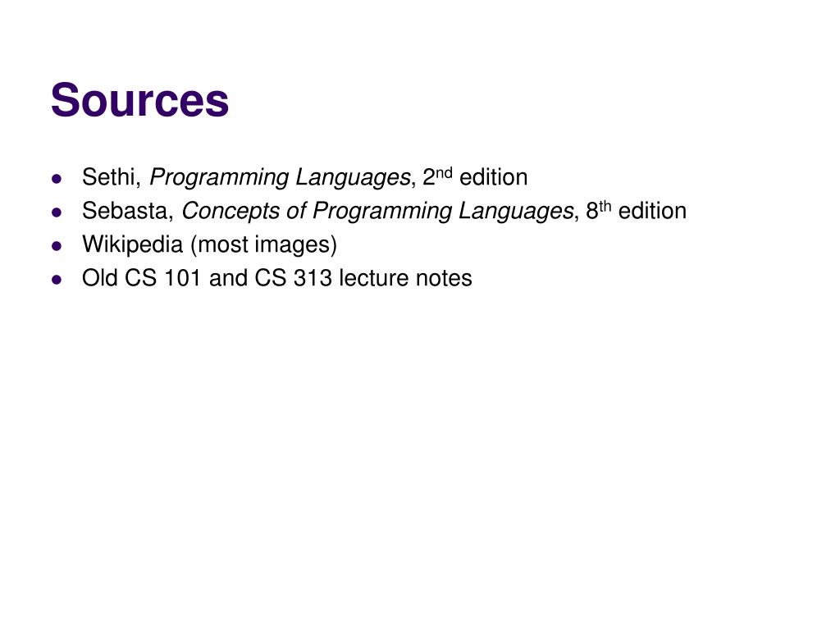Click the numeral "8" before th edition
Viewport: 840px width, 630px height.
tap(592, 212)
